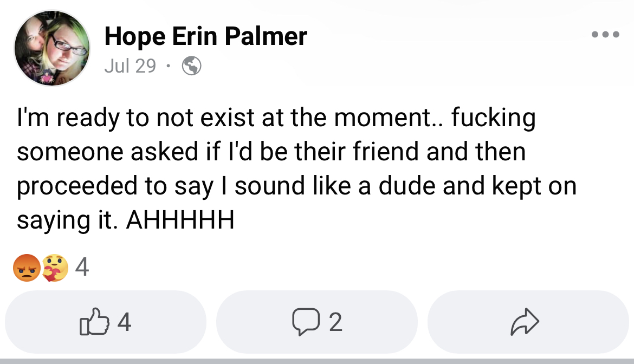Image resolution: width=634 pixels, height=364 pixels.
Task: Open the post's three-dot options menu
Action: 605,34
